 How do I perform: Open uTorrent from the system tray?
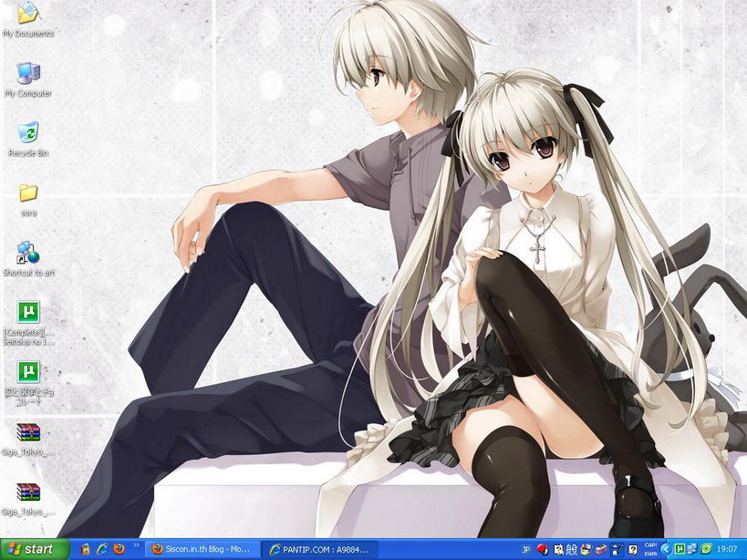point(680,550)
